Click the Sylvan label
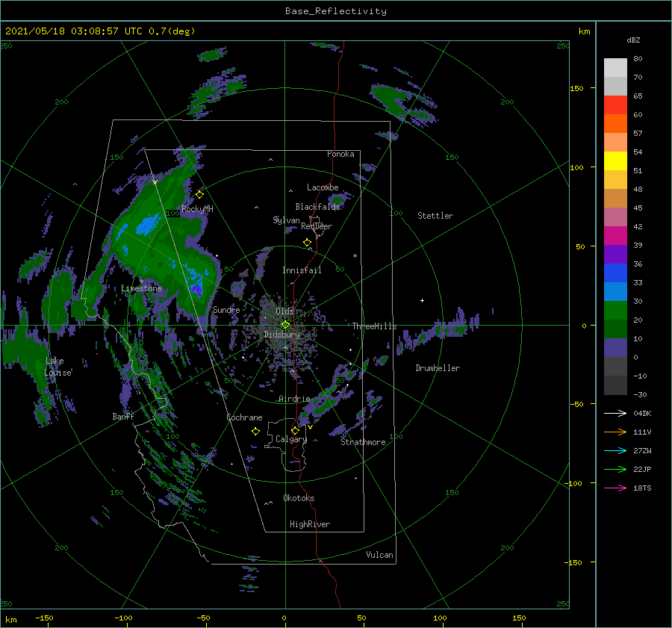This screenshot has width=672, height=628. click(x=286, y=220)
